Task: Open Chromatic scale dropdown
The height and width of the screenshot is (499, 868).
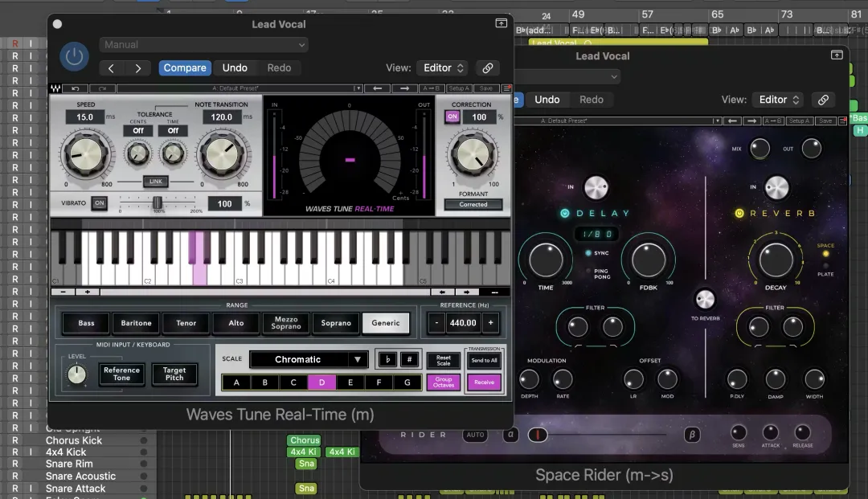Action: [309, 360]
